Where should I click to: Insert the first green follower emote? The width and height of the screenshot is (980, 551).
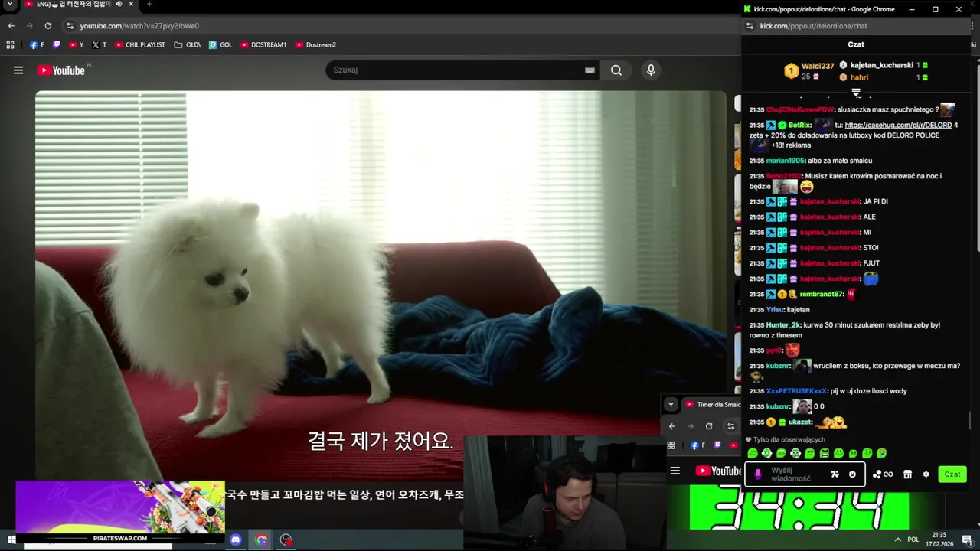click(x=753, y=453)
